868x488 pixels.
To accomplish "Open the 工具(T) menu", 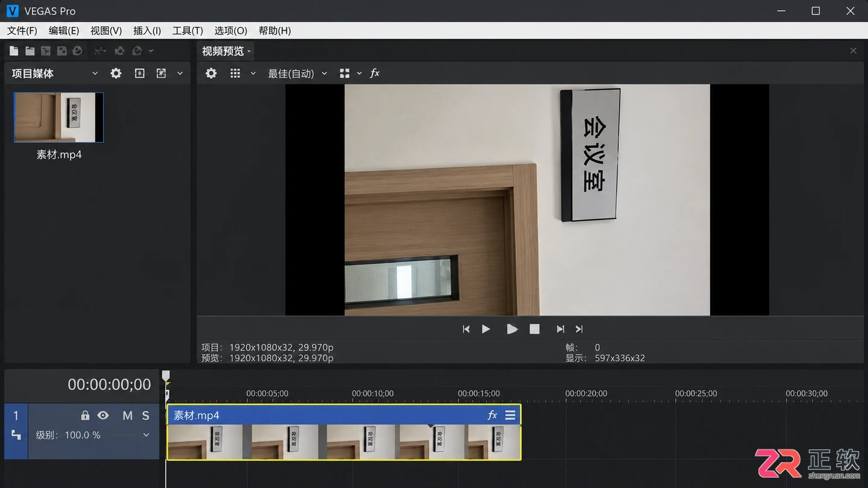I will click(187, 31).
